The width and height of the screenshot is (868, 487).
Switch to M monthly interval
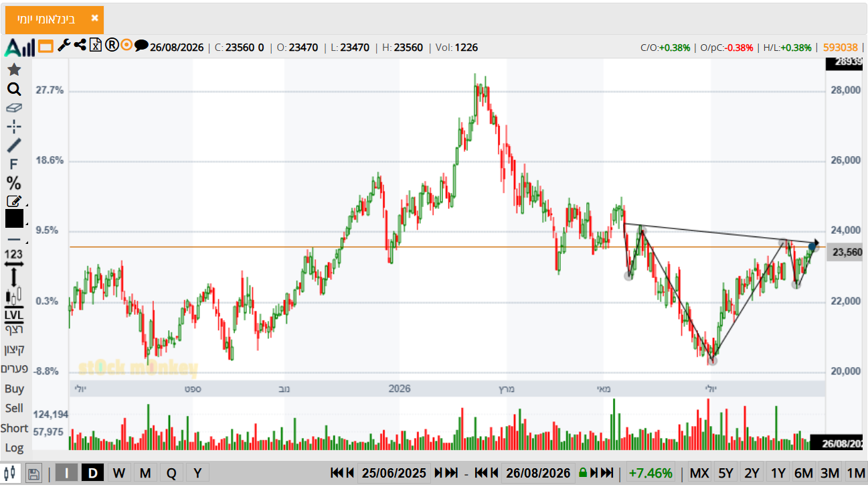(x=145, y=473)
